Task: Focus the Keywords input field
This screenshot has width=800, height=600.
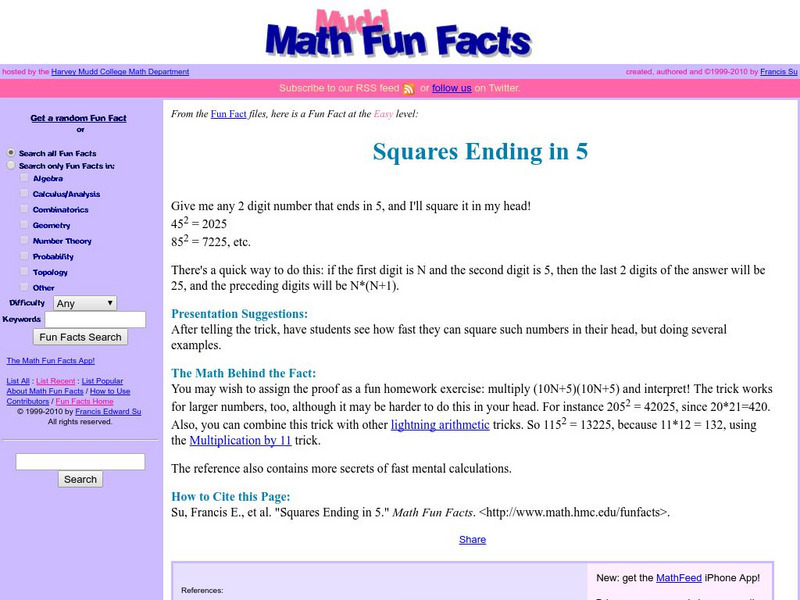Action: click(95, 319)
